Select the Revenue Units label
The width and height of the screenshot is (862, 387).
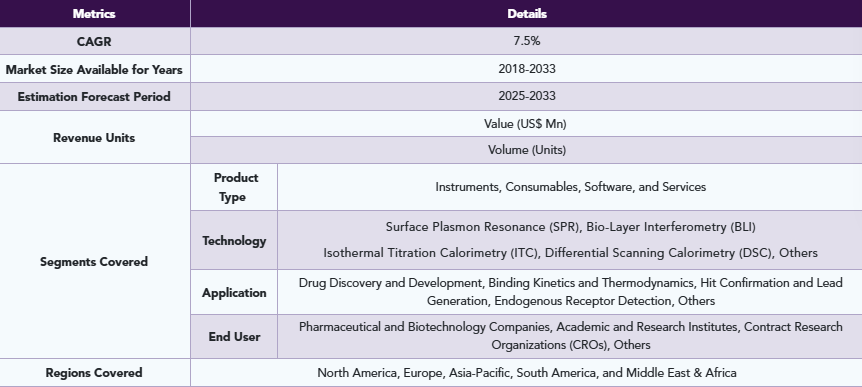coord(94,138)
